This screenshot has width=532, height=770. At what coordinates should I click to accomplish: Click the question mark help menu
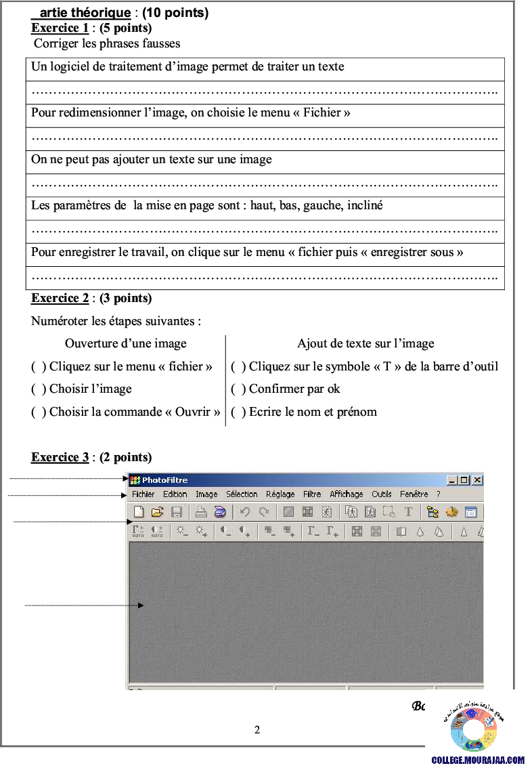pyautogui.click(x=438, y=494)
